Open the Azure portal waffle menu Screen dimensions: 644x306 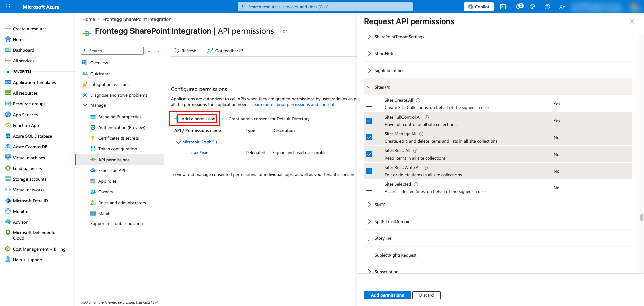pyautogui.click(x=8, y=7)
